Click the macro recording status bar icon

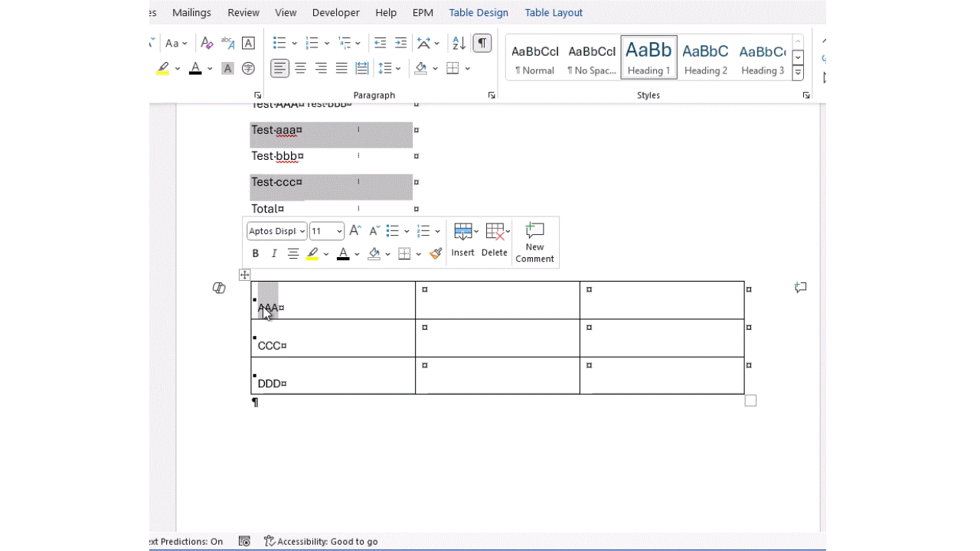coord(244,541)
